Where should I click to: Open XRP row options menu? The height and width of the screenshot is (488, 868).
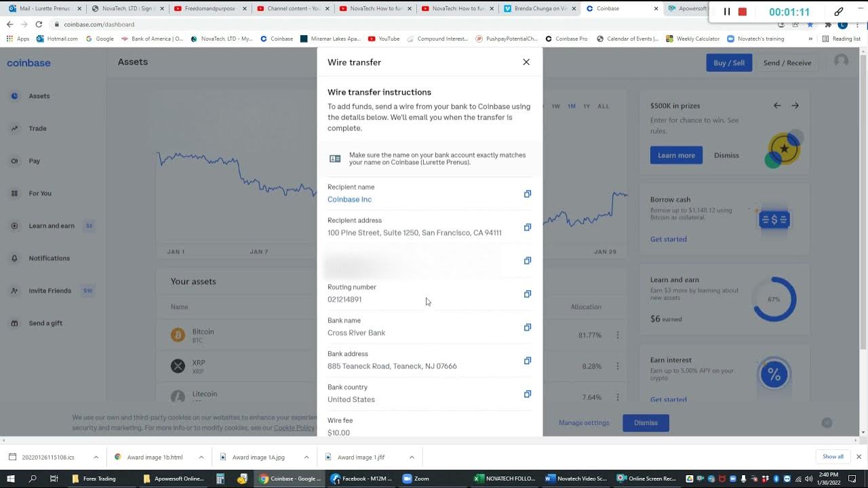click(617, 366)
